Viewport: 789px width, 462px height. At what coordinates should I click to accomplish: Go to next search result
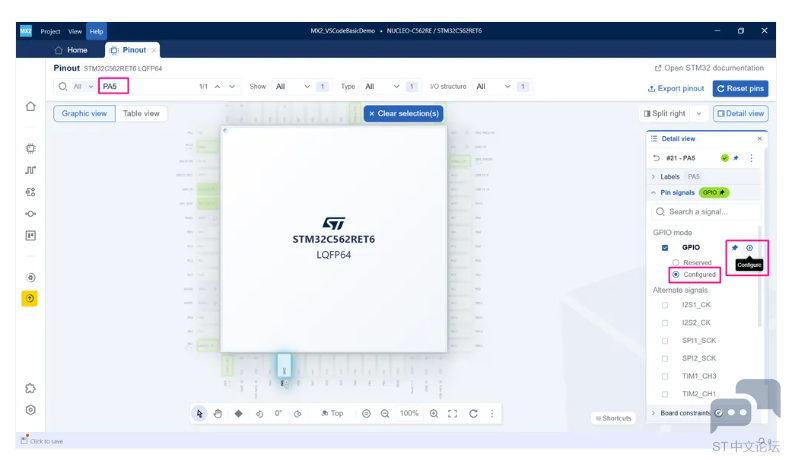tap(232, 87)
